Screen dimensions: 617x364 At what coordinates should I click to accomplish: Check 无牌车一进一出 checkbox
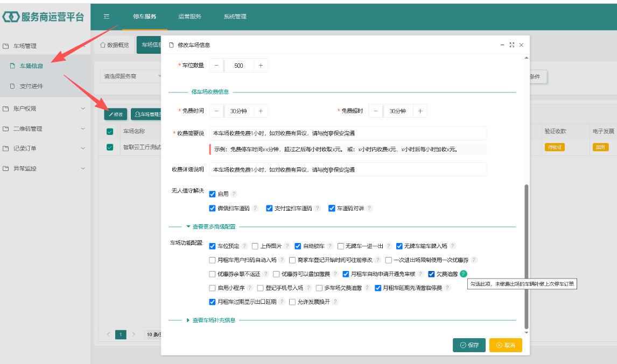click(341, 246)
